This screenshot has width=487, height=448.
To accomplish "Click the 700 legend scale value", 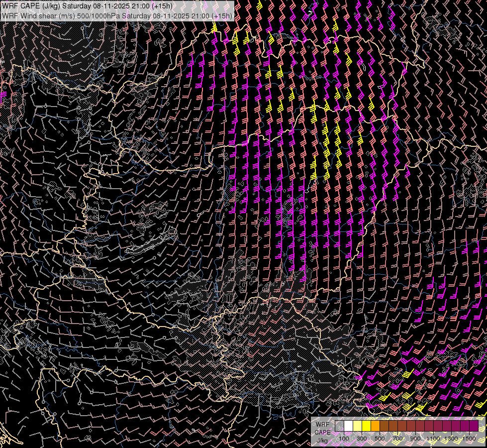I will pos(397,439).
